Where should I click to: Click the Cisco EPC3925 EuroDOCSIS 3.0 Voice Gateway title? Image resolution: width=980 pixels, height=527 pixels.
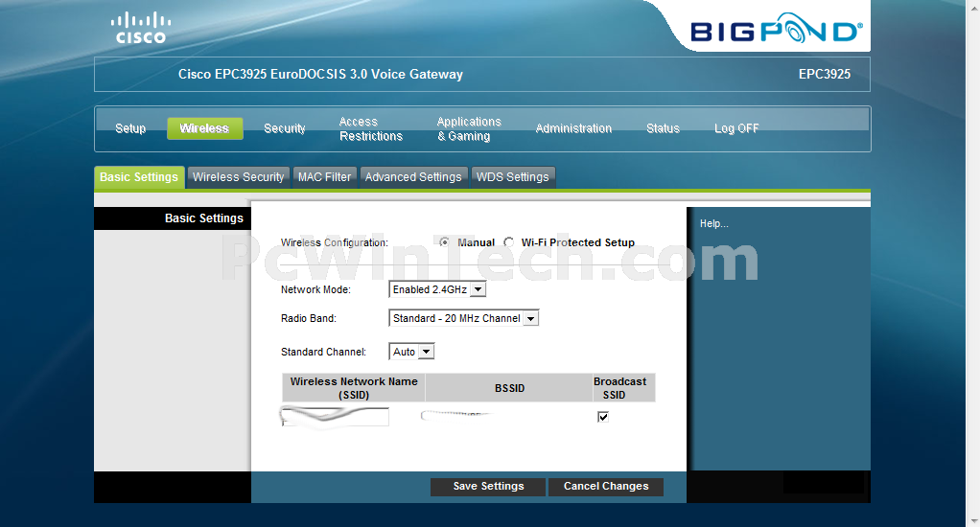(320, 75)
